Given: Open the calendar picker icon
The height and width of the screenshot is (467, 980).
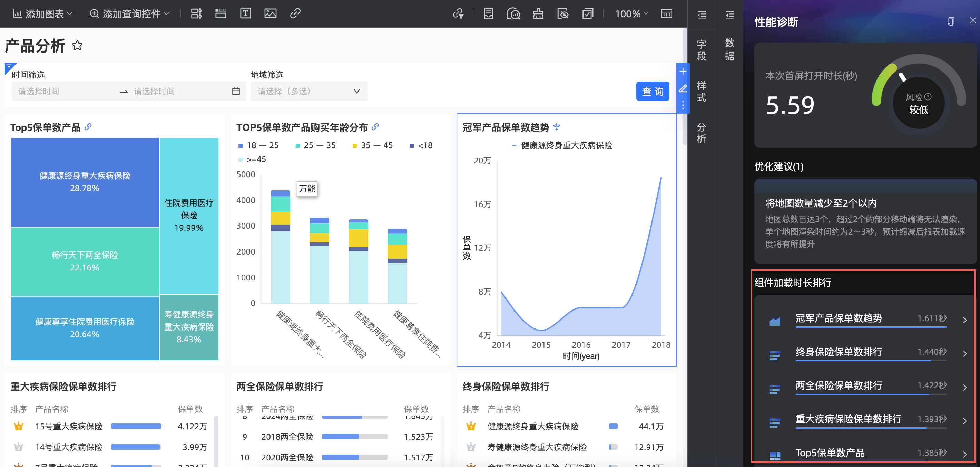Looking at the screenshot, I should pos(236,92).
